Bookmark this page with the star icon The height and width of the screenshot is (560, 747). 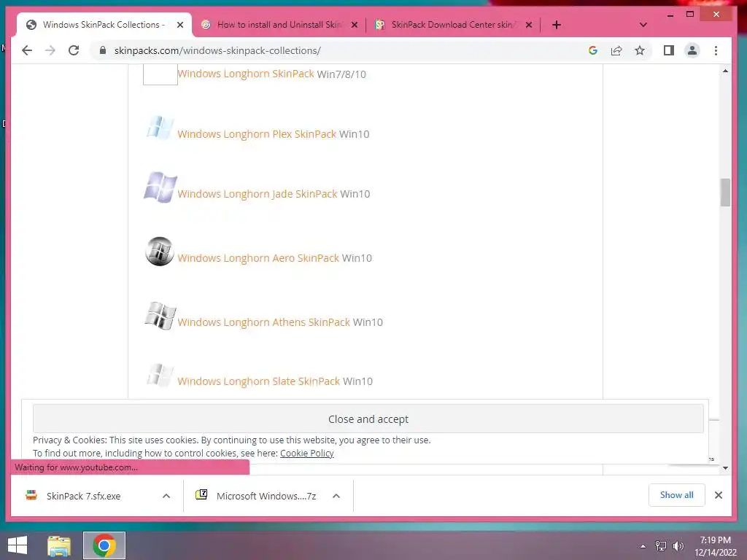click(639, 50)
